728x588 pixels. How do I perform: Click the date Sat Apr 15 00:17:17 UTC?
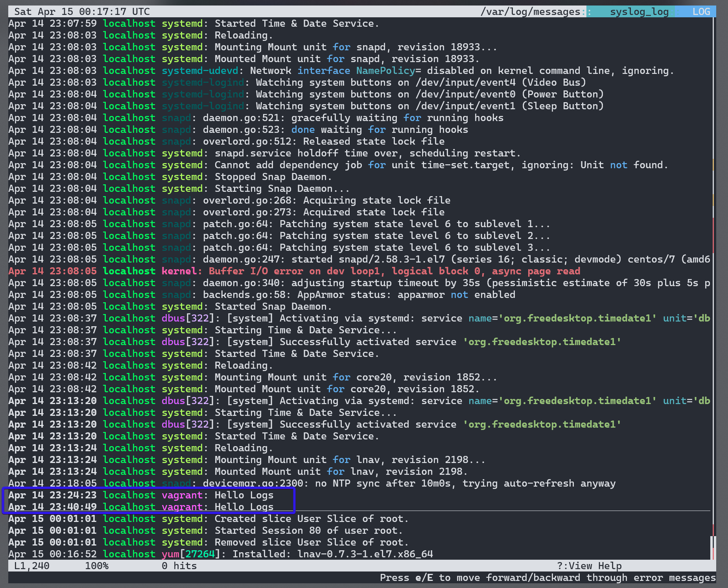82,12
